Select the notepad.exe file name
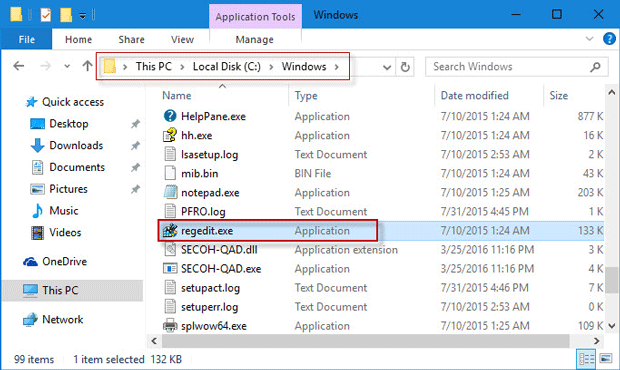 coord(210,193)
